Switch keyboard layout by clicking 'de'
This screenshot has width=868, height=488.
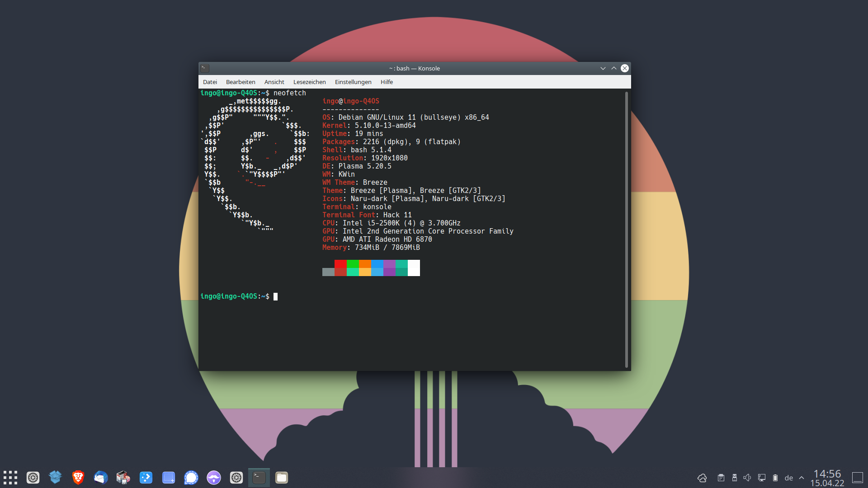tap(789, 478)
